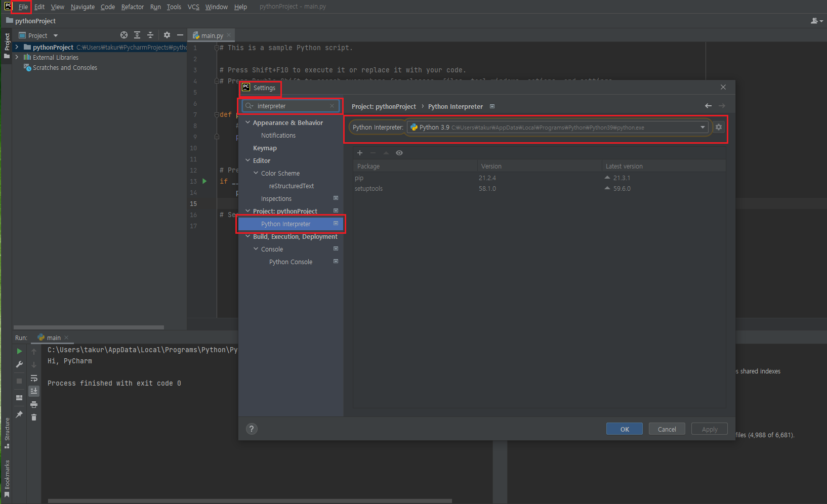Open the Project view dropdown
Viewport: 827px width, 504px height.
click(x=56, y=35)
